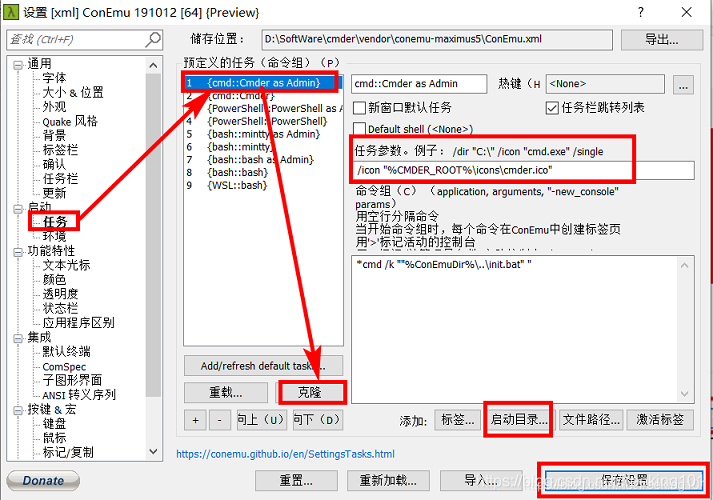Collapse the 按键 & 宏 tree group
713x500 pixels.
(x=18, y=410)
